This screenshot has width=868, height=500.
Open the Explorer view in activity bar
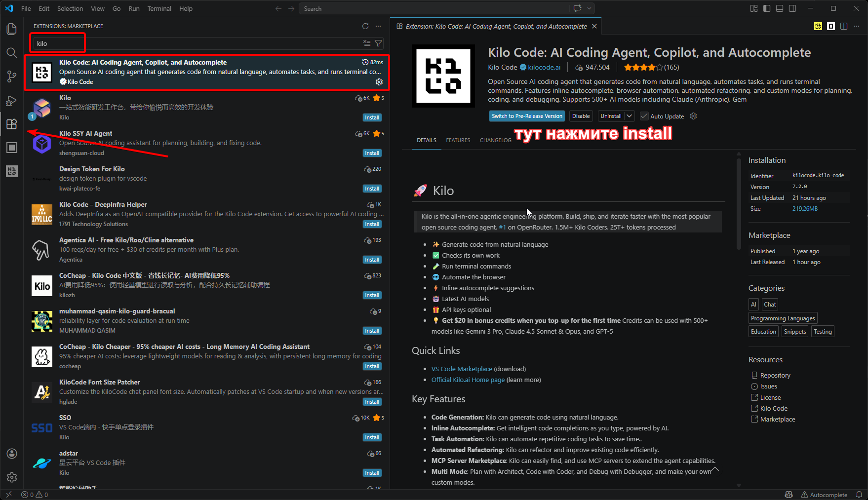[12, 29]
